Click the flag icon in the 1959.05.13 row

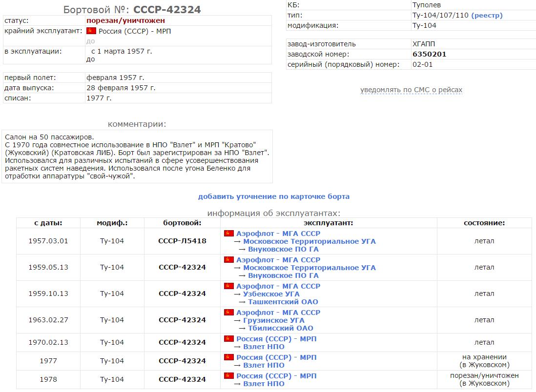click(x=228, y=260)
